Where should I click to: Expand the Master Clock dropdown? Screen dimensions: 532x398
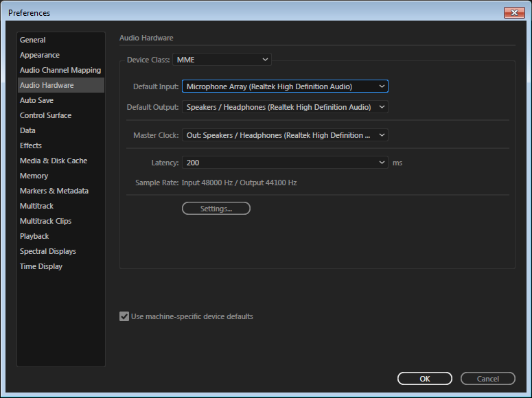pos(285,135)
